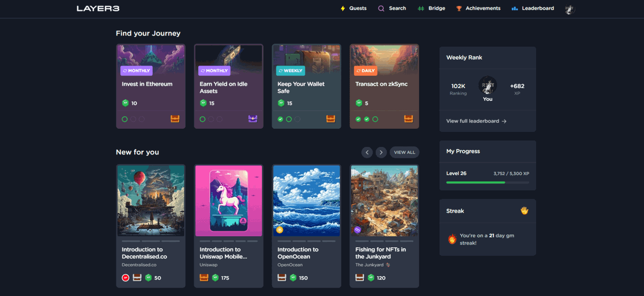Click the orange chest on Uniswap Mobile card
644x296 pixels.
(x=204, y=278)
